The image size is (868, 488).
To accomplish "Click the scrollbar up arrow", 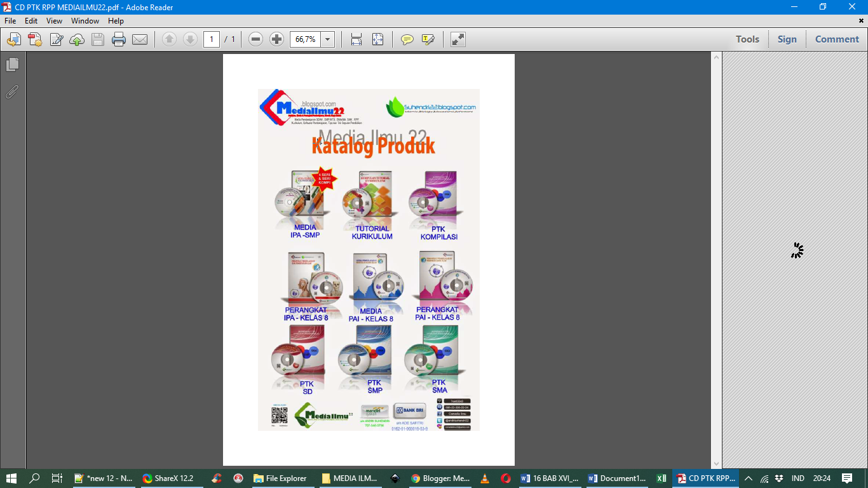I will point(716,57).
